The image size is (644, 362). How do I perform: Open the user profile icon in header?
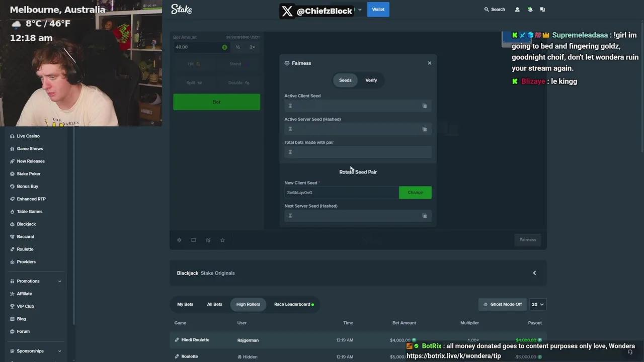click(x=517, y=10)
